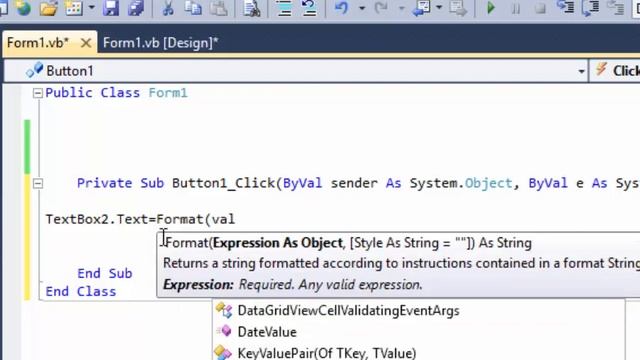Open the Click method name combo box
This screenshot has width=640, height=360.
616,71
